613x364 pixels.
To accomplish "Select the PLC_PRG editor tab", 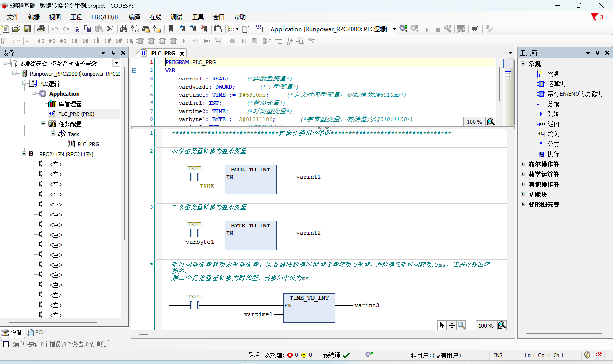I will [x=163, y=53].
